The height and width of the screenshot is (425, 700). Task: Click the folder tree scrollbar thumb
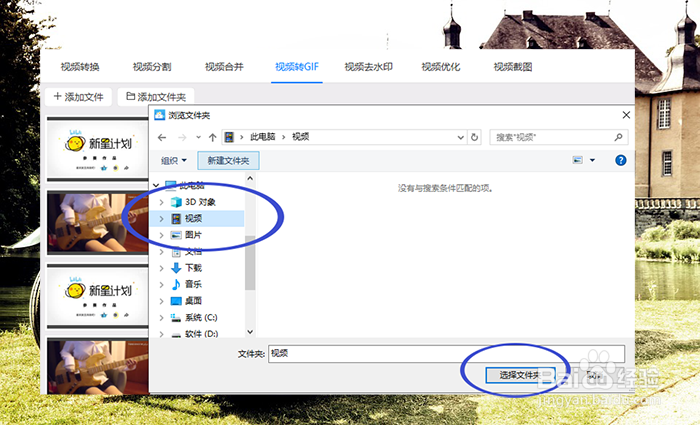coord(250,262)
